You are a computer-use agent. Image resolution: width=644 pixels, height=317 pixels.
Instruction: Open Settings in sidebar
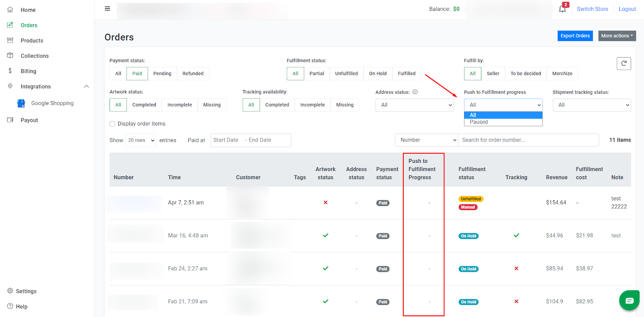point(26,291)
